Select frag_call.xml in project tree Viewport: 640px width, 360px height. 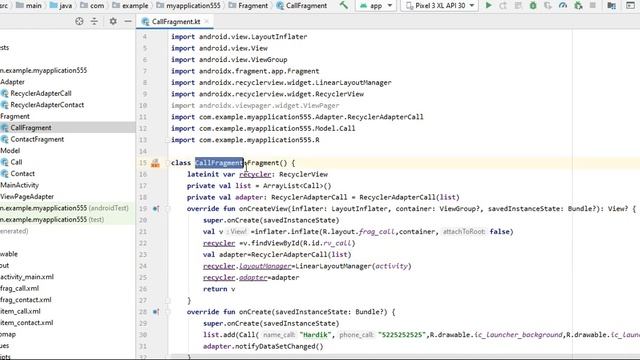tap(20, 288)
